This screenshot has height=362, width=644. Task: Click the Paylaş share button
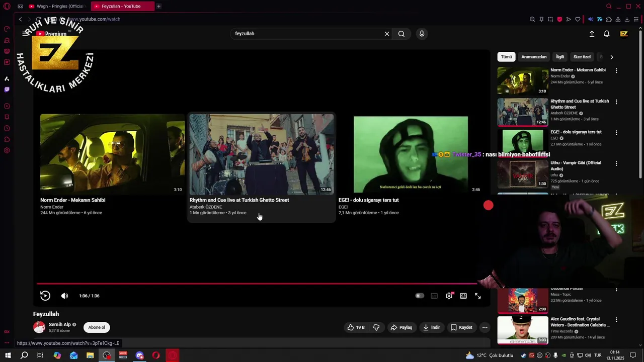(x=401, y=327)
